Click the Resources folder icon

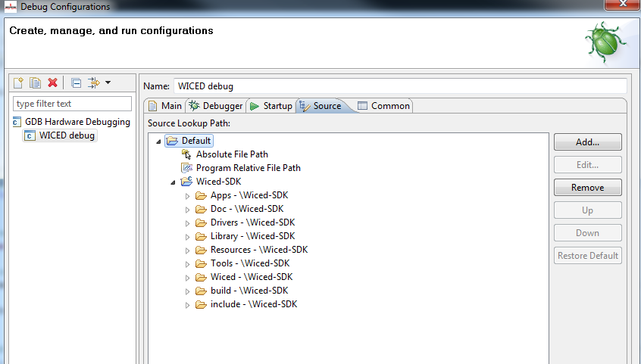point(201,250)
